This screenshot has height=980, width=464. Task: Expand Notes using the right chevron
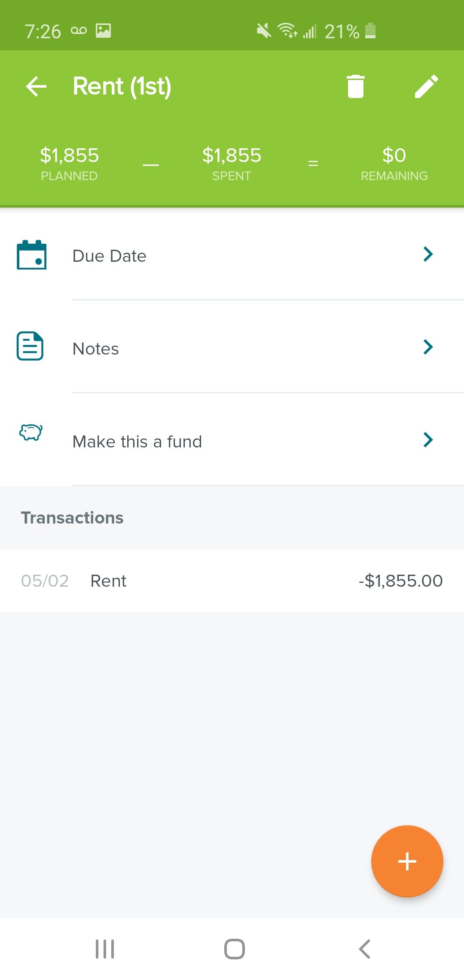428,347
